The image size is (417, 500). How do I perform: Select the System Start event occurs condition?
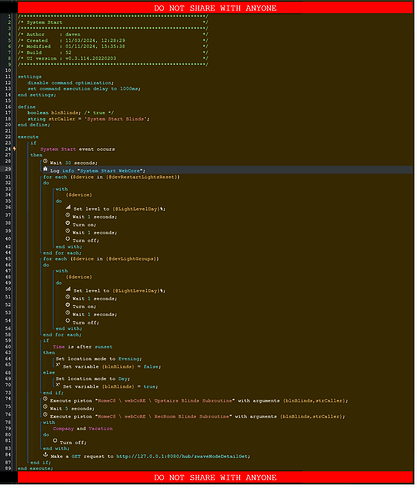(78, 149)
